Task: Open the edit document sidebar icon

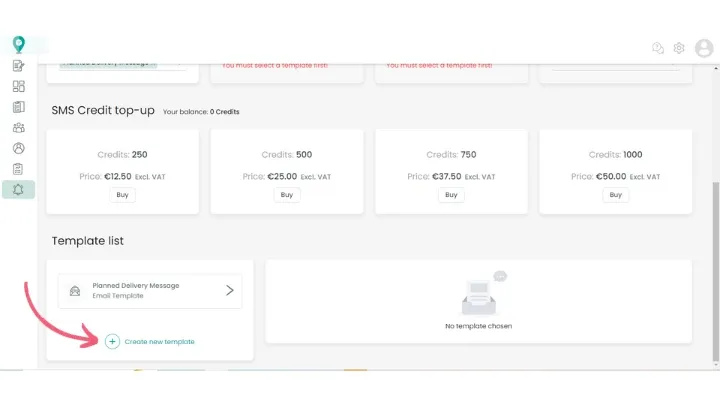Action: click(x=18, y=66)
